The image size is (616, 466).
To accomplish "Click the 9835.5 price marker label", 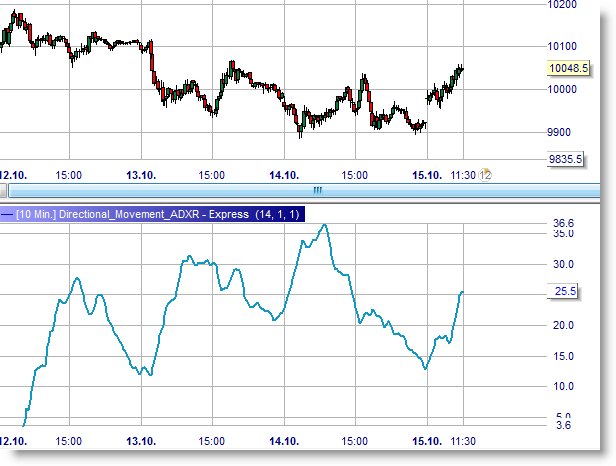I will tap(565, 159).
